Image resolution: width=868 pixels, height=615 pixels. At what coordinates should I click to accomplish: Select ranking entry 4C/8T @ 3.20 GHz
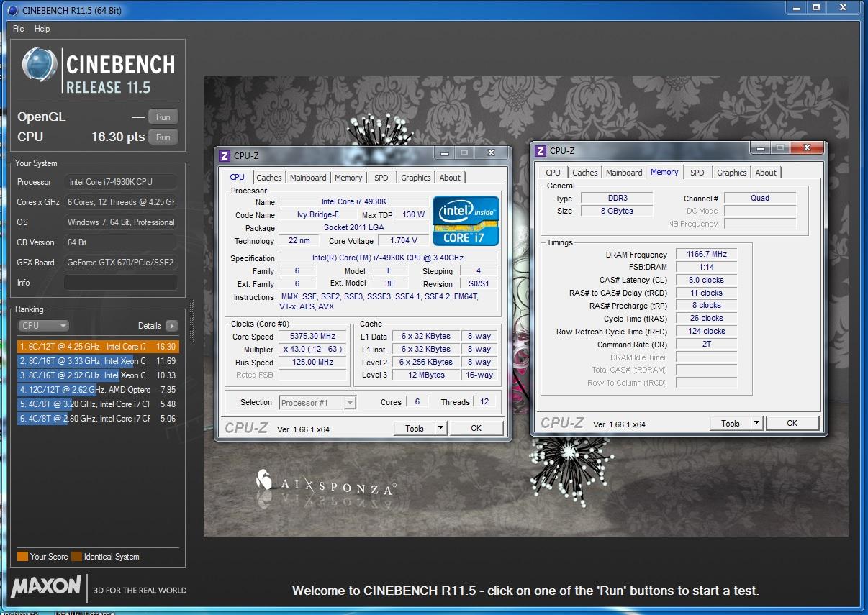point(97,404)
